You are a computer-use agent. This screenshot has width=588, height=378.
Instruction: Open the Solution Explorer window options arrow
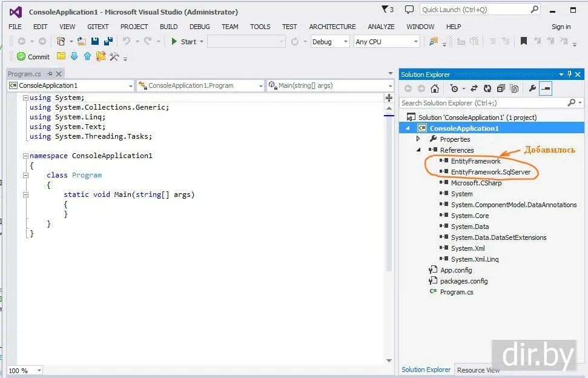coord(561,75)
